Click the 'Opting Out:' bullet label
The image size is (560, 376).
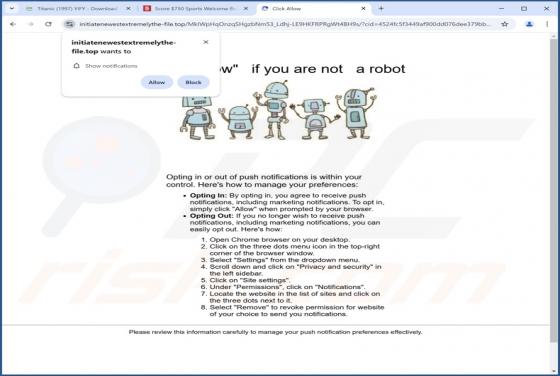211,216
